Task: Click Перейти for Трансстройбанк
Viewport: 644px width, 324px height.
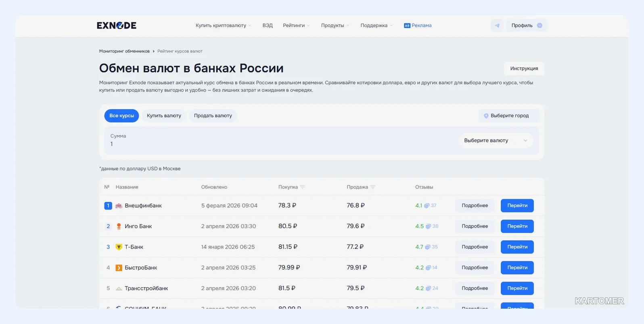Action: (x=517, y=288)
